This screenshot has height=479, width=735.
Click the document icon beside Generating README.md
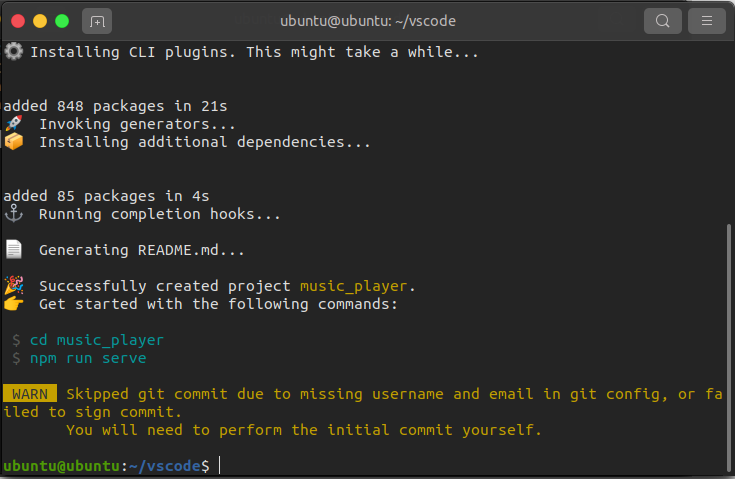(13, 250)
